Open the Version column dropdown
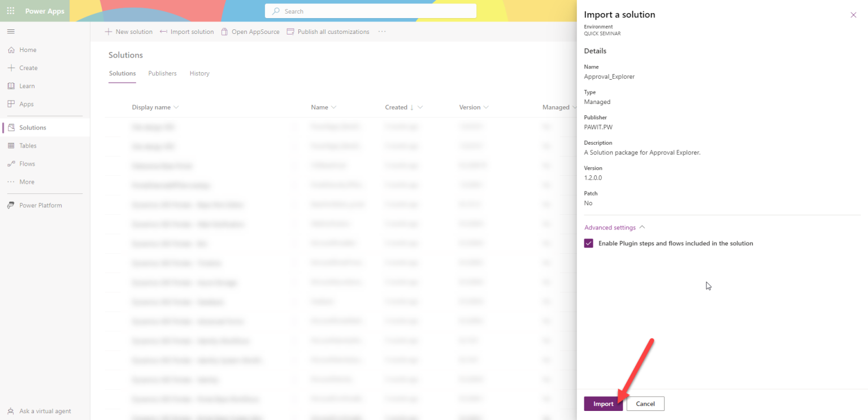 tap(486, 107)
